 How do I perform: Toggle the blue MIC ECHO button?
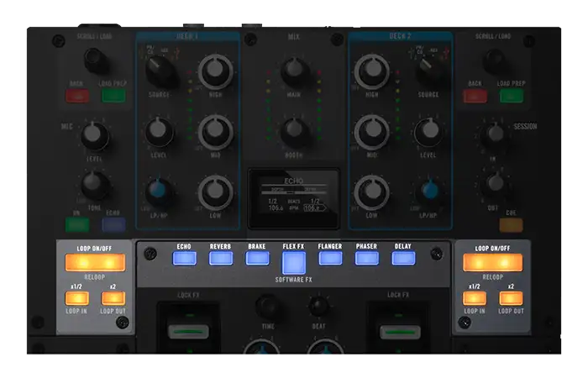(x=113, y=225)
